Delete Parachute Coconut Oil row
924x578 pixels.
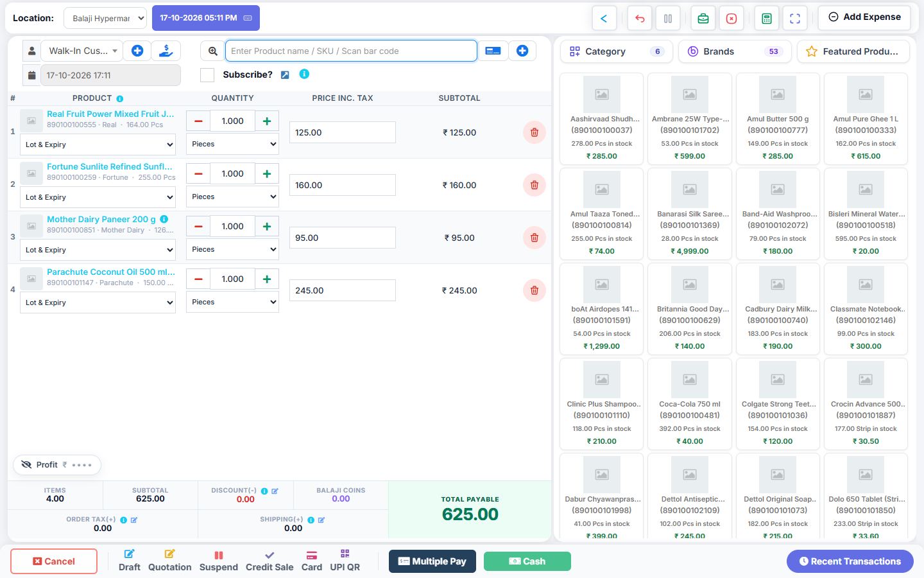(534, 290)
